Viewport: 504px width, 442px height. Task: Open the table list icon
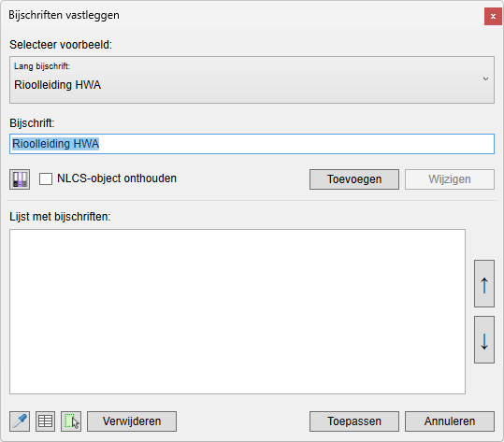[x=45, y=421]
